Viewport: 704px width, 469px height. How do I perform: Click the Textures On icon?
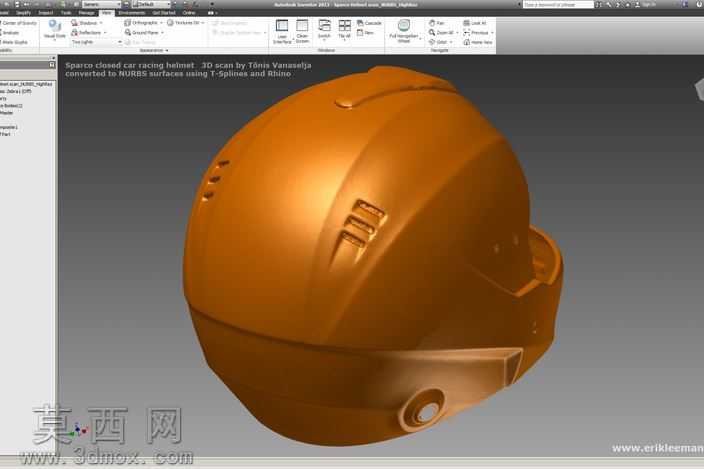[x=170, y=22]
